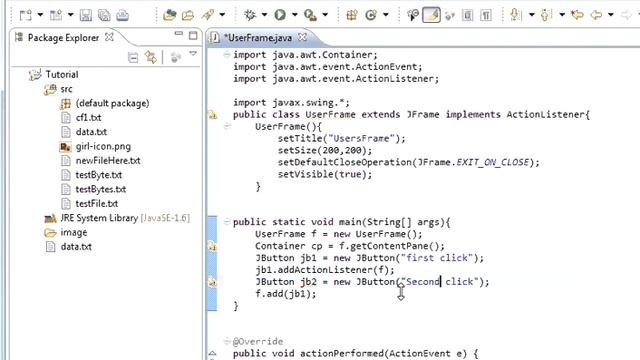Toggle Show Whitespace Characters pilcrow icon

point(486,16)
